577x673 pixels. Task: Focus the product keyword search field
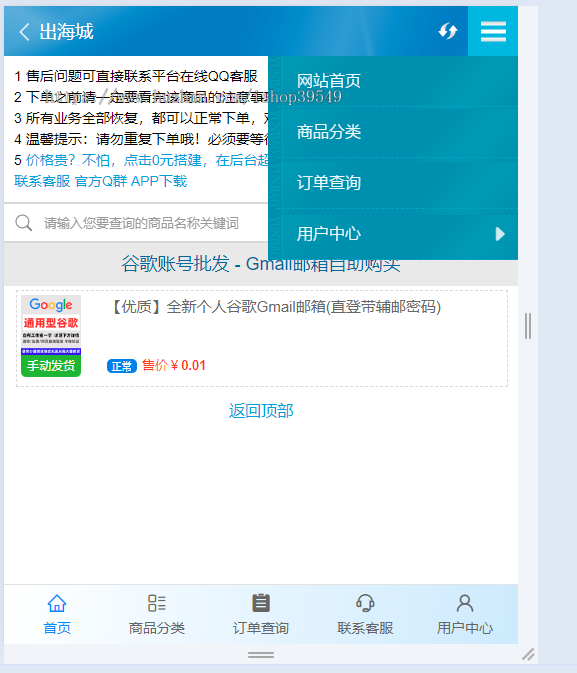tap(141, 223)
